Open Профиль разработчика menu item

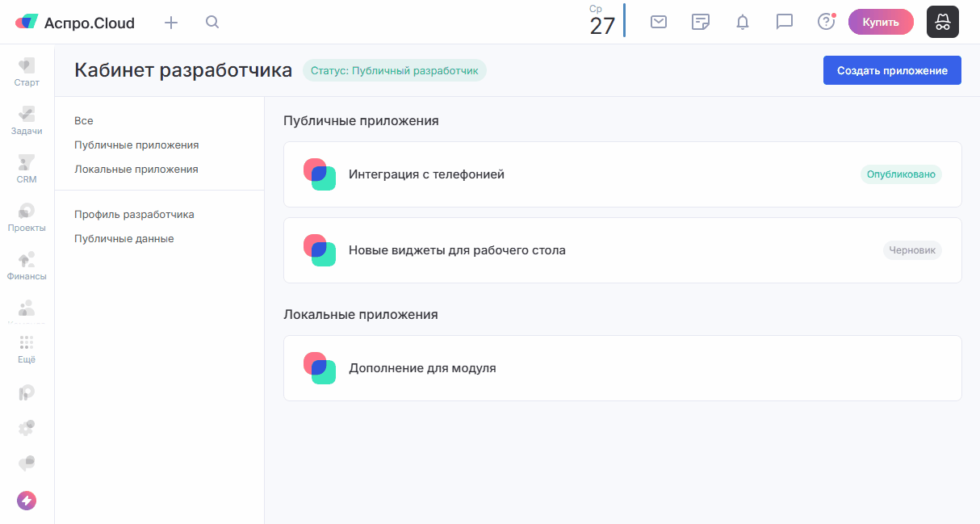(134, 214)
